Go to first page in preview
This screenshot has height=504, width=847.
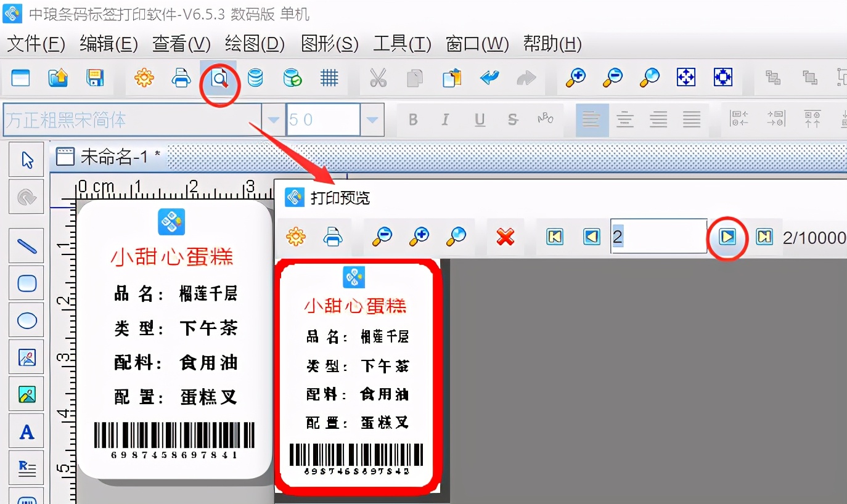(555, 237)
